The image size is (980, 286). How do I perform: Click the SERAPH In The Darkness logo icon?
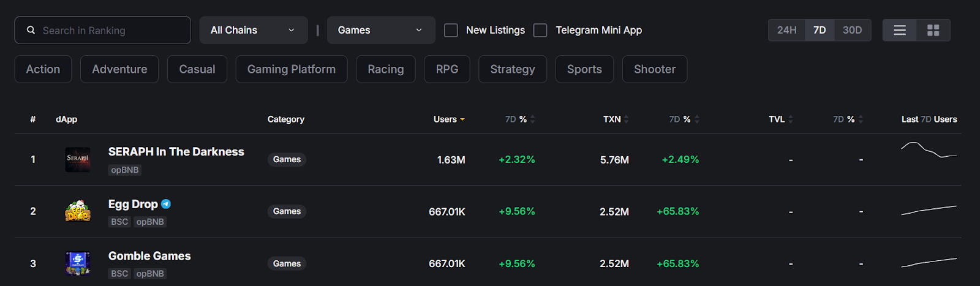click(x=78, y=159)
